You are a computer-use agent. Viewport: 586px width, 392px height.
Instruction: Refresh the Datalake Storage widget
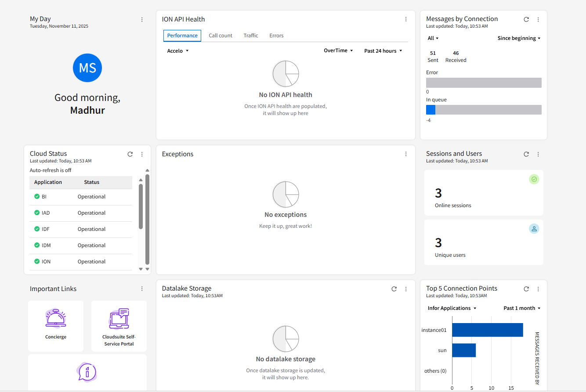pyautogui.click(x=394, y=289)
